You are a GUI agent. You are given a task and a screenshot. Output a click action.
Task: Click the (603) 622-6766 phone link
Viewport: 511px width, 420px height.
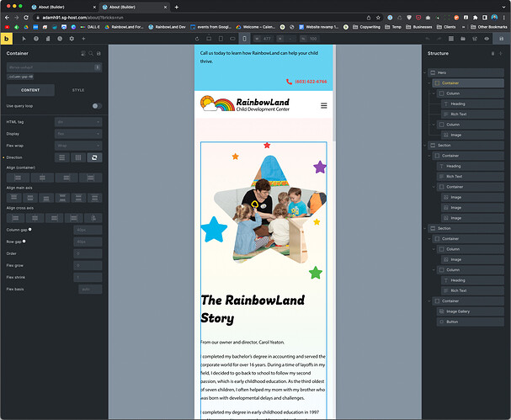(306, 82)
